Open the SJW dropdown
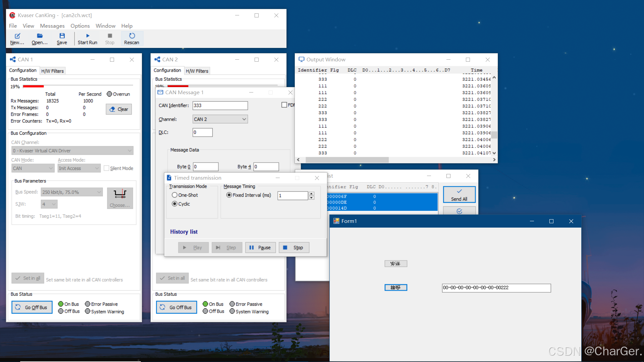Image resolution: width=644 pixels, height=362 pixels. point(49,204)
